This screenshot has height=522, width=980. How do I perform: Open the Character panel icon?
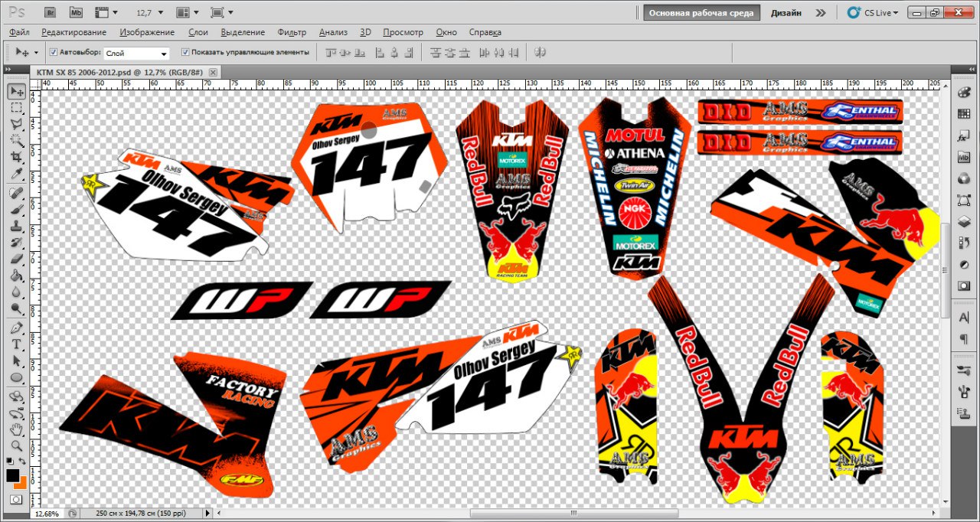[x=964, y=317]
